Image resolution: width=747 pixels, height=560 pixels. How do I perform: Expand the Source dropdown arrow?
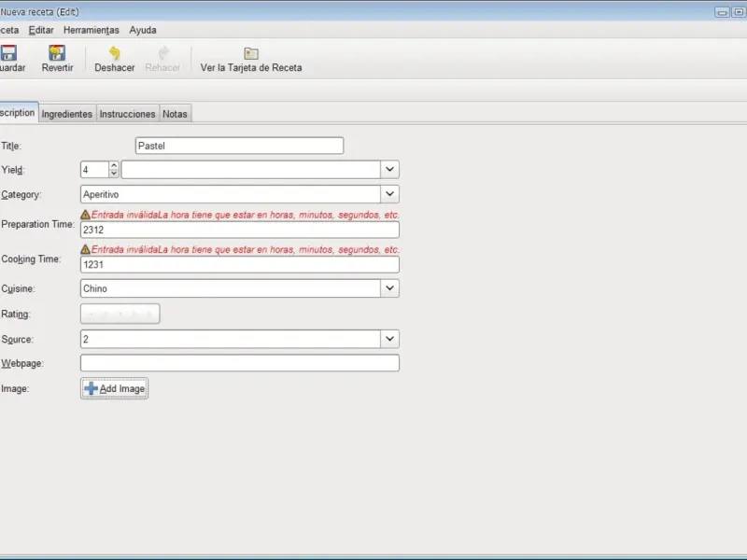tap(389, 339)
